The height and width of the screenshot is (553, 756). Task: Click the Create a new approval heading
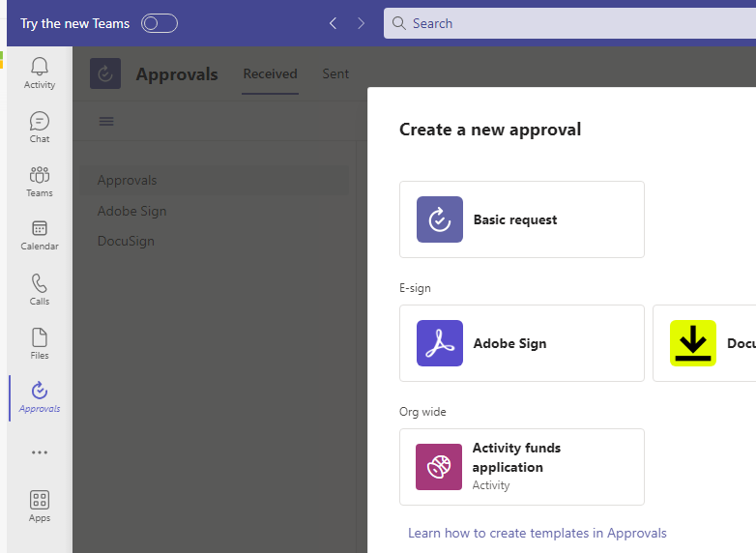click(x=490, y=130)
